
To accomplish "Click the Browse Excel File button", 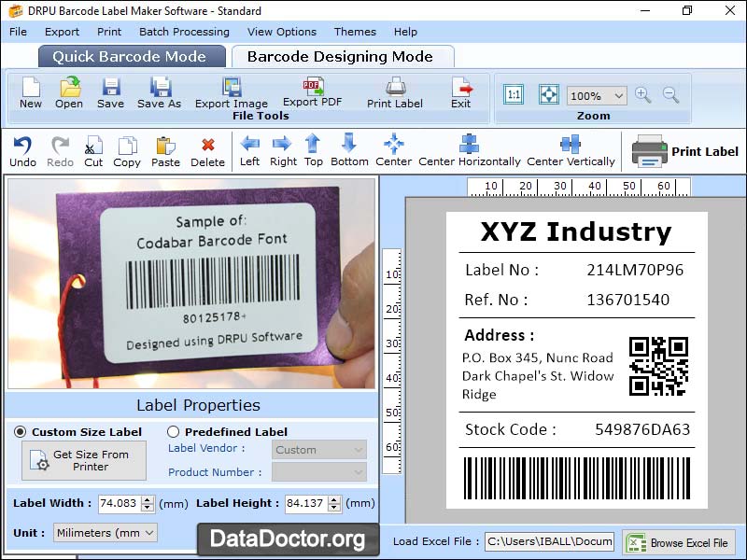I will pyautogui.click(x=680, y=541).
